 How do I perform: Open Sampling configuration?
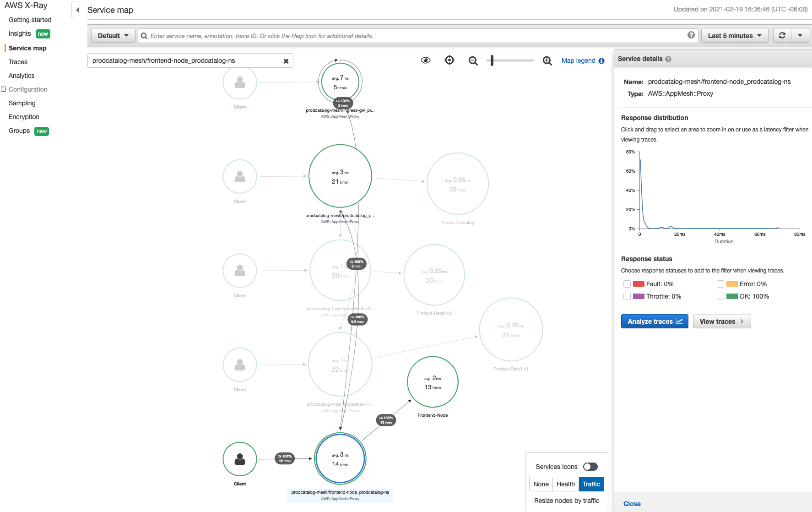tap(22, 103)
